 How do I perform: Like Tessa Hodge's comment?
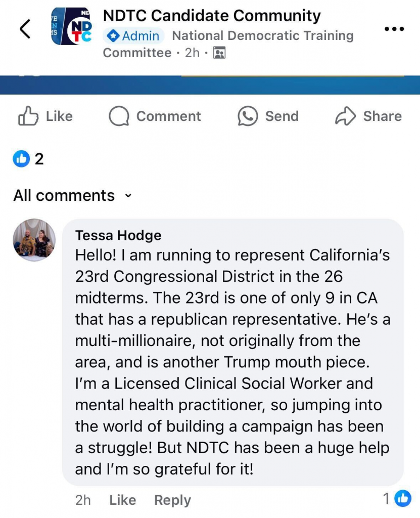(122, 500)
